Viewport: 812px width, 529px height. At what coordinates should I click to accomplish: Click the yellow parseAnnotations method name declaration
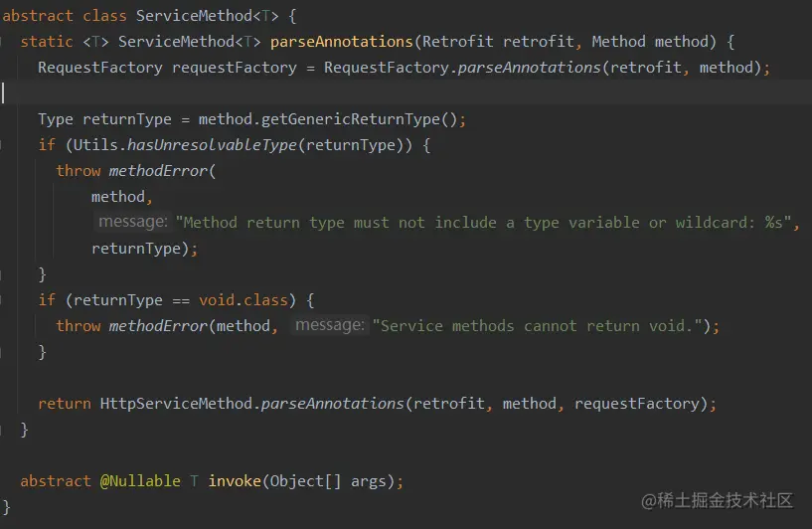pyautogui.click(x=341, y=42)
